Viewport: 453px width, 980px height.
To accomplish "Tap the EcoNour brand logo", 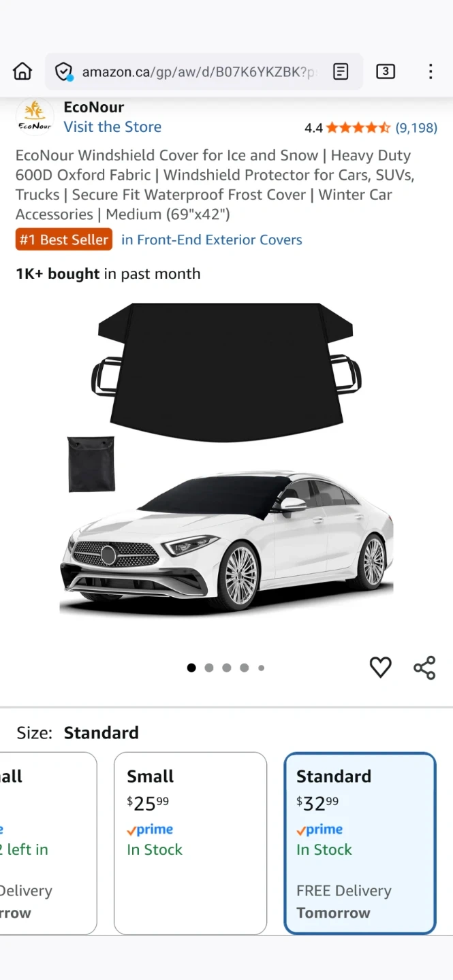I will [34, 117].
